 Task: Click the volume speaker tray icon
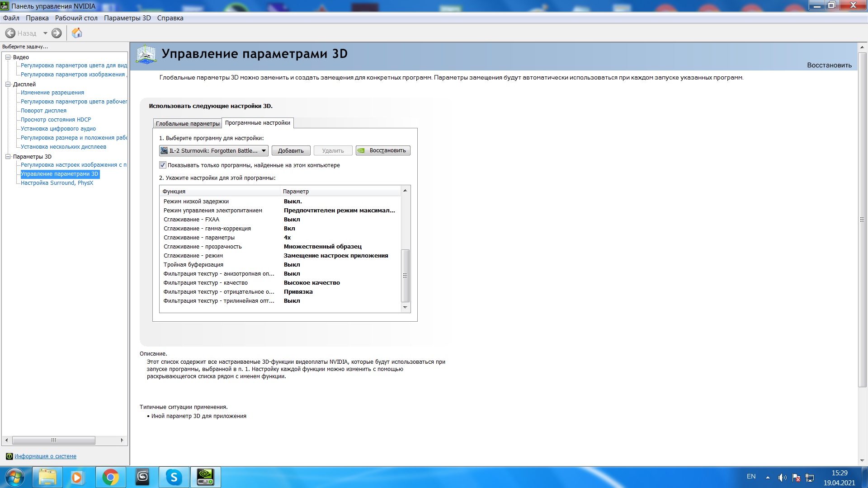tap(782, 478)
